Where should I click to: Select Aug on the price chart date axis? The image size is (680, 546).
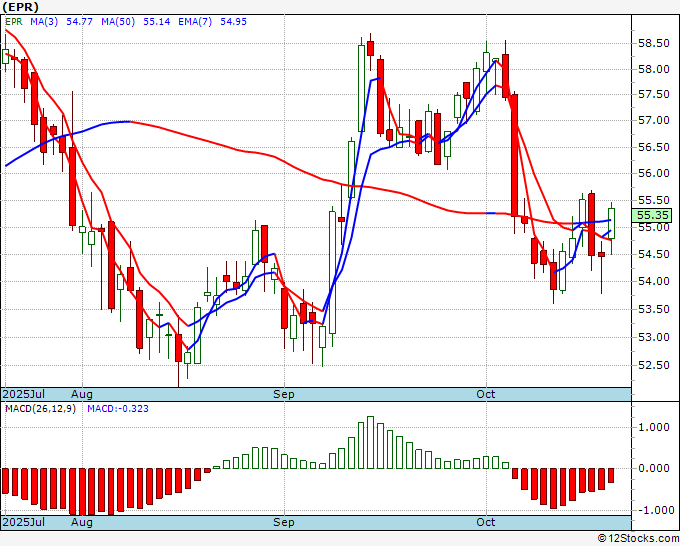click(82, 394)
